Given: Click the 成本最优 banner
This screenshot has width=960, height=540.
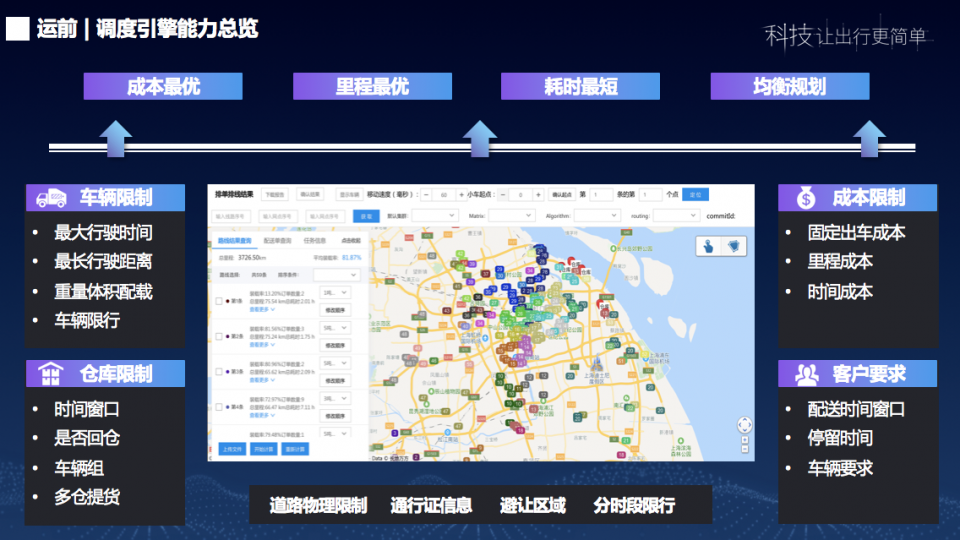Looking at the screenshot, I should click(163, 86).
